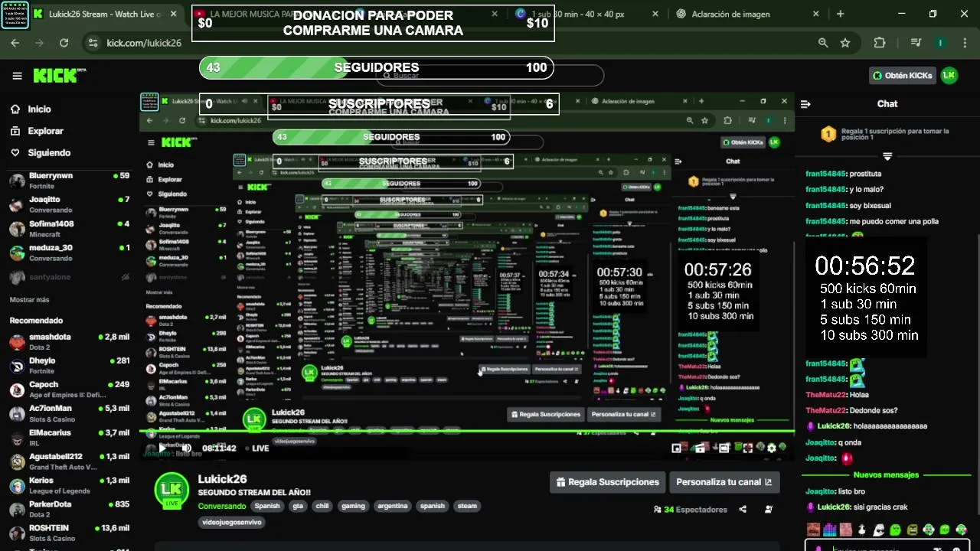This screenshot has width=980, height=551.
Task: Open meduza_30 channel in sidebar
Action: point(69,253)
